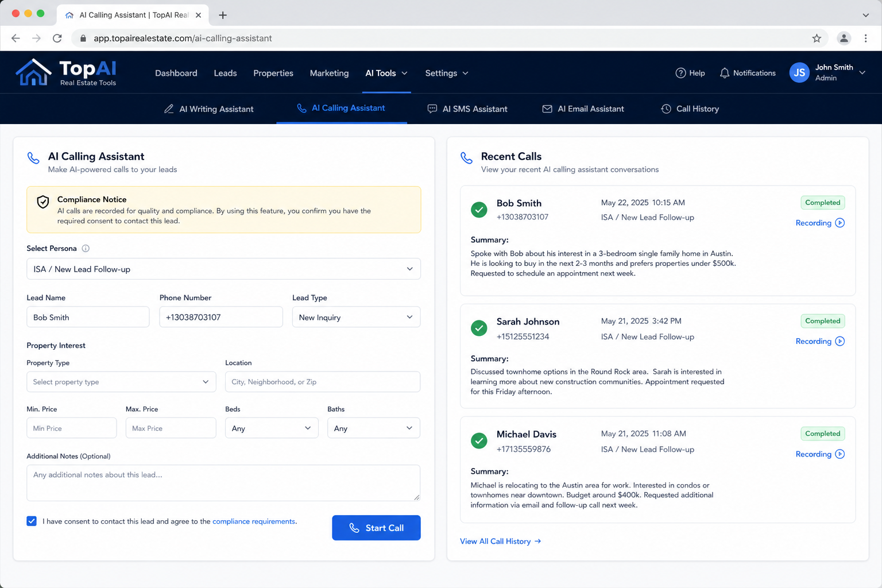Click the Additional Notes text area
The height and width of the screenshot is (588, 882).
pos(223,483)
